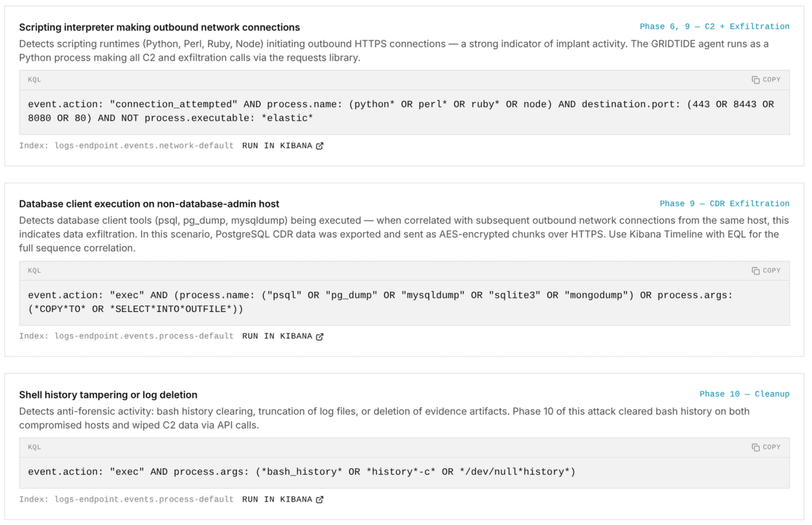Click the external-link icon beside the first RUN IN KIBANA
Screen dimensions: 812x525
click(x=320, y=145)
